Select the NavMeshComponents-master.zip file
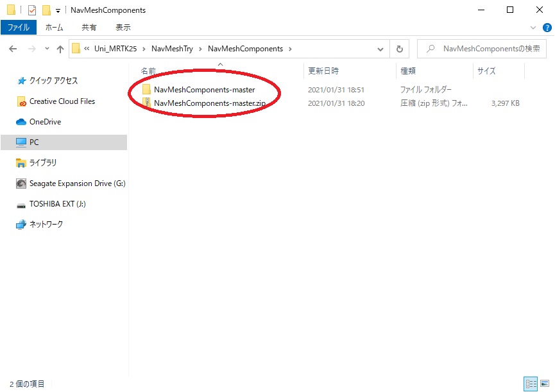The width and height of the screenshot is (555, 392). (x=210, y=103)
